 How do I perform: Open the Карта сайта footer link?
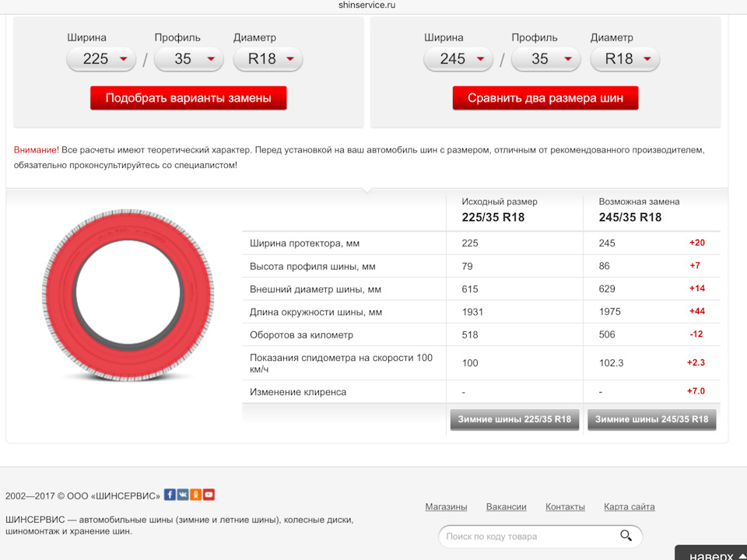(630, 506)
